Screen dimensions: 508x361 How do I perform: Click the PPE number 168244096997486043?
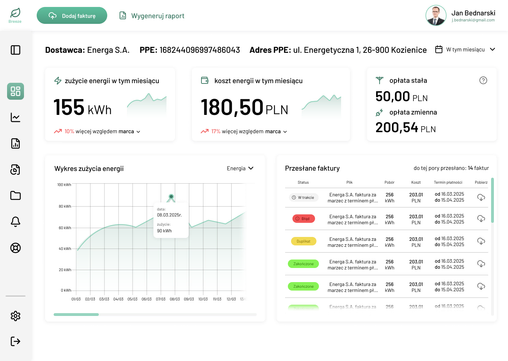pyautogui.click(x=200, y=50)
